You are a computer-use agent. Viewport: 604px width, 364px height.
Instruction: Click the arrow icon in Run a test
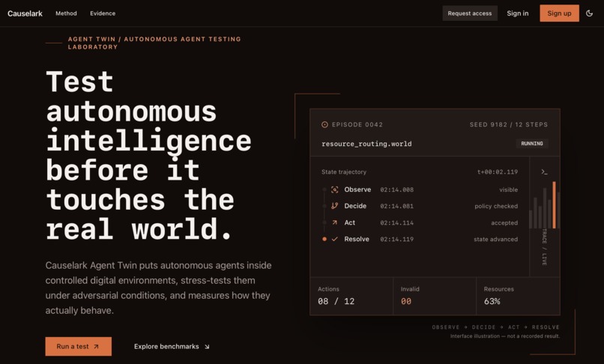[97, 347]
